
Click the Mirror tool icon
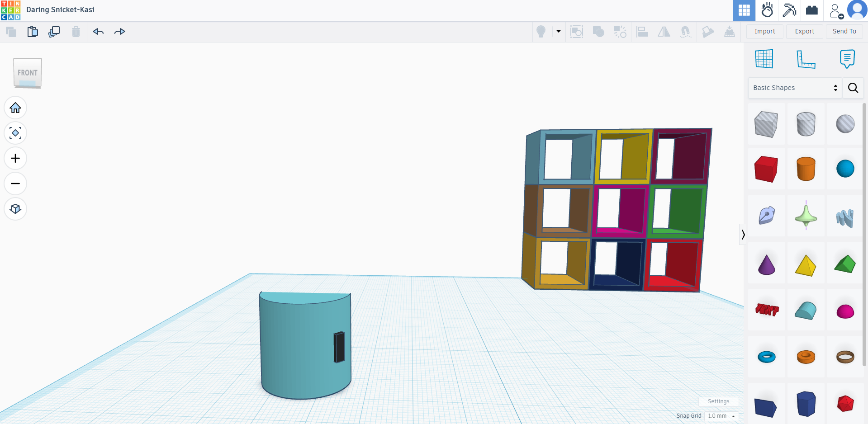(x=664, y=32)
